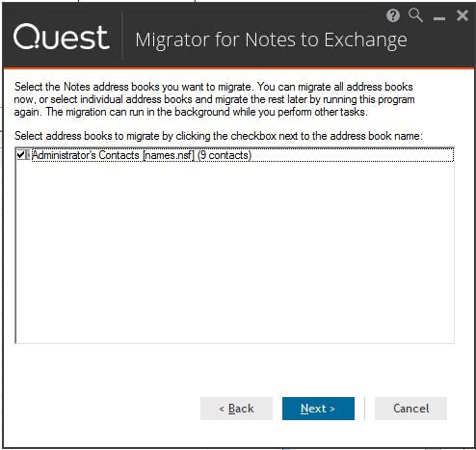This screenshot has width=476, height=450.
Task: Go to the next step with Next >
Action: pyautogui.click(x=318, y=409)
